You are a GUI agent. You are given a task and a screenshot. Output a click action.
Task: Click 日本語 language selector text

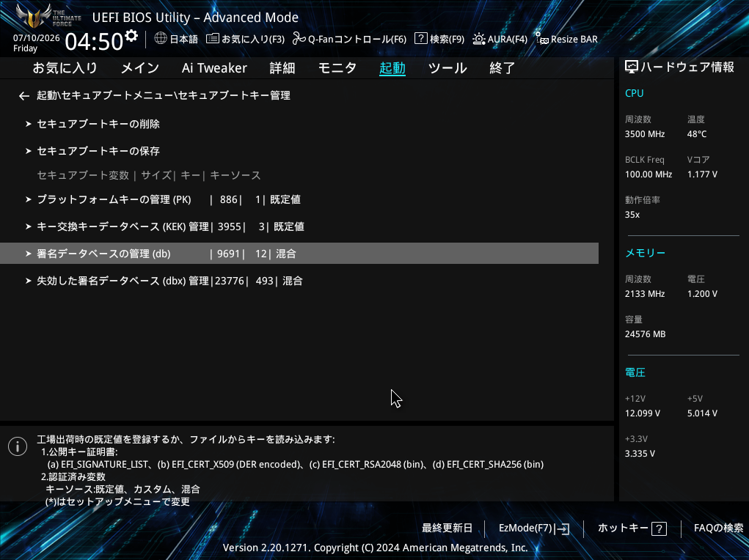[184, 39]
